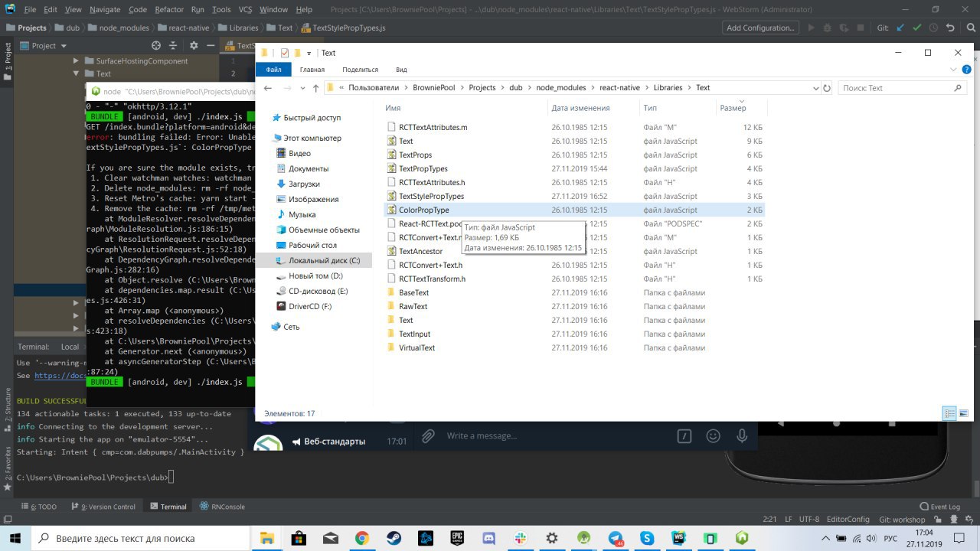Expand the SurfaceHostingComponent folder

click(76, 60)
